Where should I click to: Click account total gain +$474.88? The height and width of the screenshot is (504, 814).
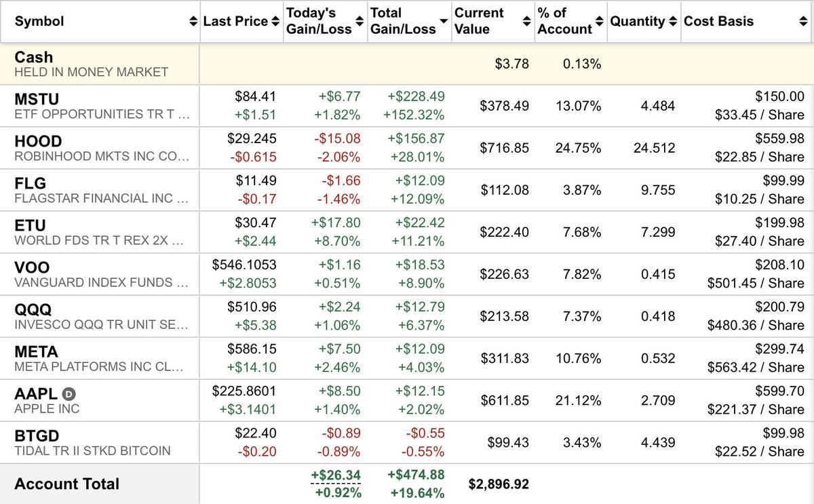point(416,475)
